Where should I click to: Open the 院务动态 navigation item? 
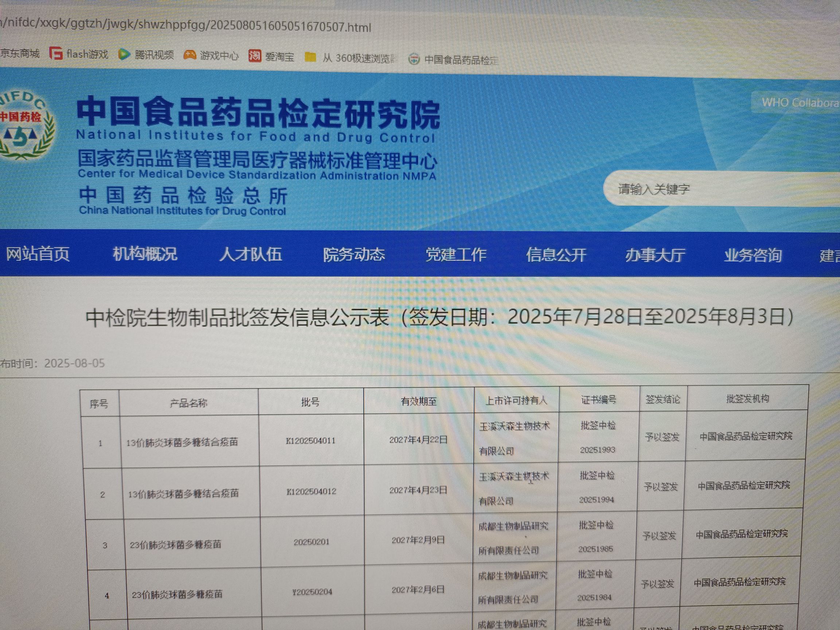point(354,254)
